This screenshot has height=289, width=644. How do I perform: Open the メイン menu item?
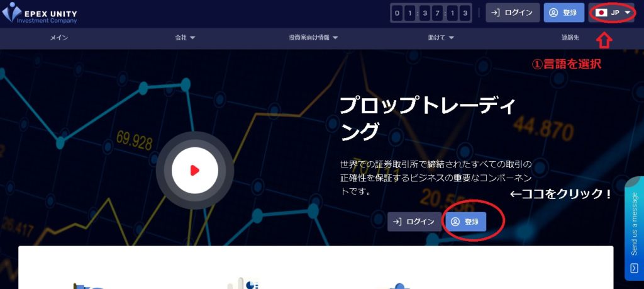(58, 37)
